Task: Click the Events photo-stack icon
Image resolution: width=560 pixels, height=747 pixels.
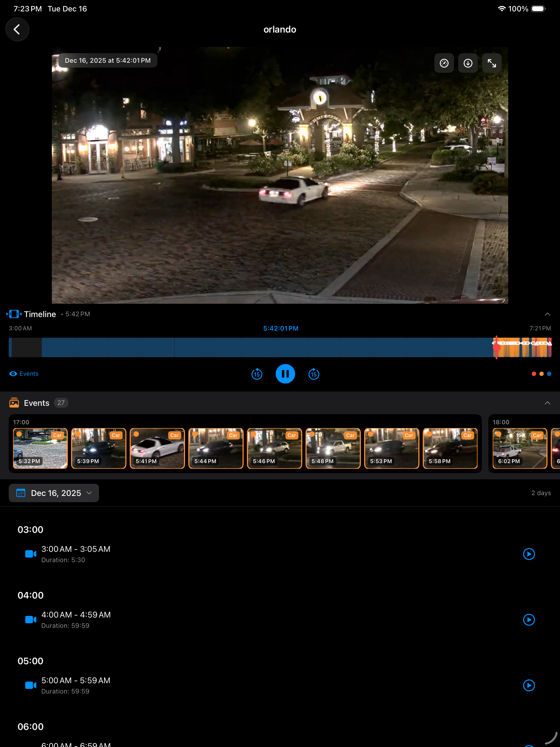Action: point(14,403)
